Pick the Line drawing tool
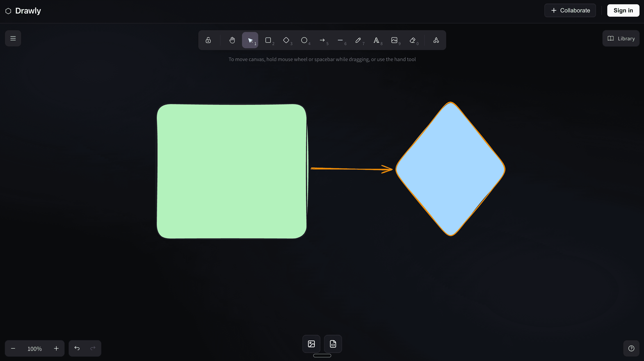The width and height of the screenshot is (644, 361). (x=340, y=40)
